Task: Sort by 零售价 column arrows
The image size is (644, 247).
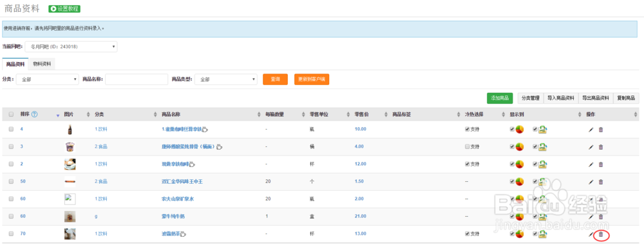Action: point(386,114)
